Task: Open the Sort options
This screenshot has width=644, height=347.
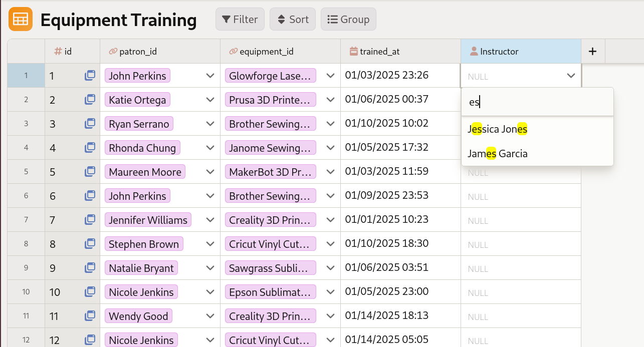Action: pos(292,19)
